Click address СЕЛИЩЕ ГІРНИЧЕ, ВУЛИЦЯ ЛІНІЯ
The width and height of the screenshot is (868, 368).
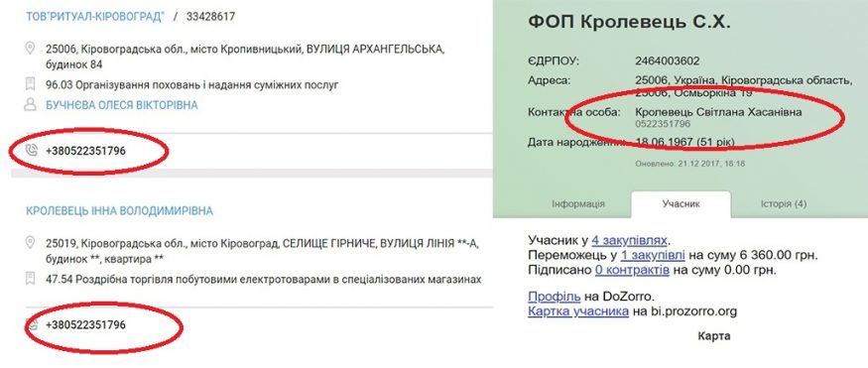[264, 251]
